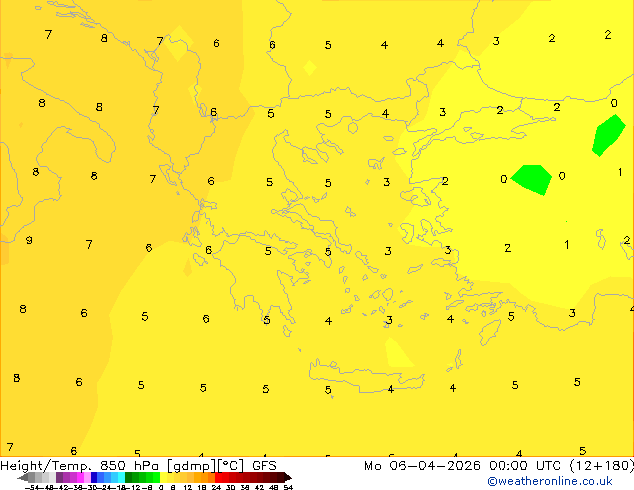Click the '-54' label on the legend
Screen dimensions: 634x490
(32, 487)
